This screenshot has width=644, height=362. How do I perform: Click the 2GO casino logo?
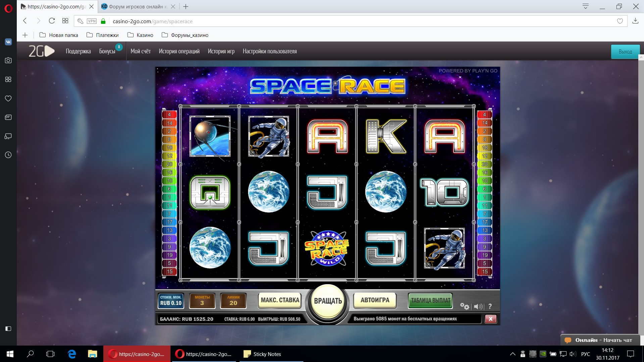[41, 51]
